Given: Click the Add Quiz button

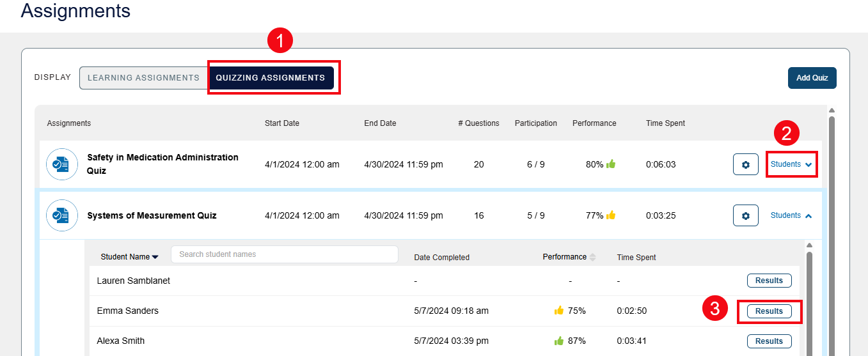Looking at the screenshot, I should click(812, 78).
